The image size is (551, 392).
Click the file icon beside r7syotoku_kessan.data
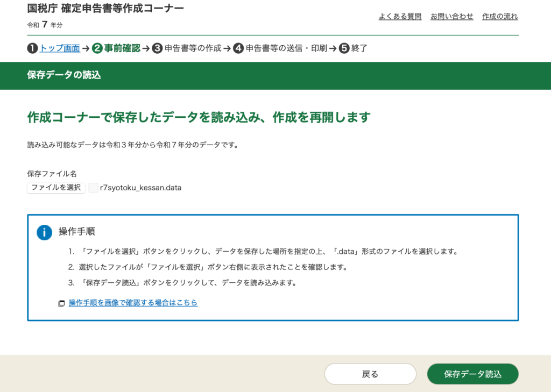(x=93, y=188)
